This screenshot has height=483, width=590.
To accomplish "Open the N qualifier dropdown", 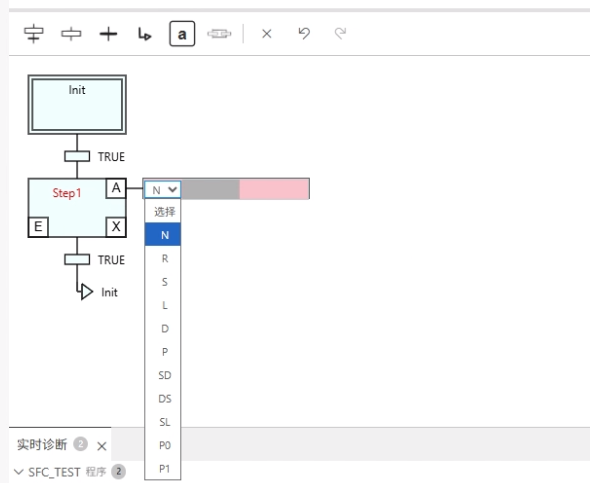I will (x=163, y=190).
